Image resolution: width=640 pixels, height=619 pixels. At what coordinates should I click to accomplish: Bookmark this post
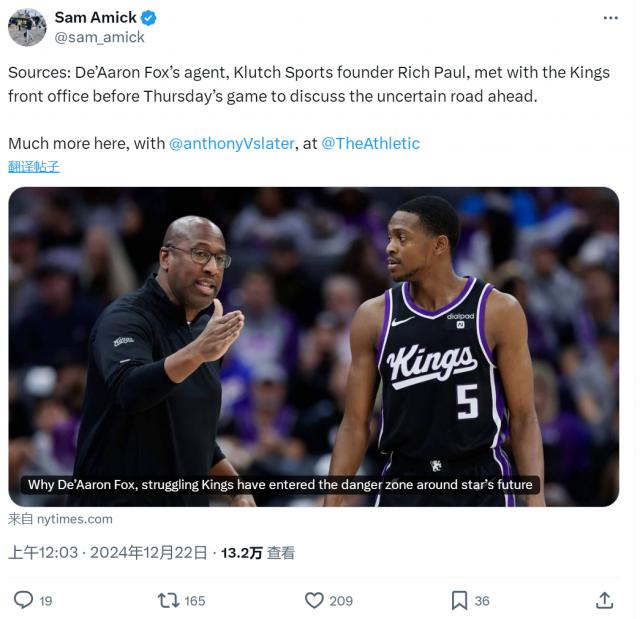tap(459, 600)
